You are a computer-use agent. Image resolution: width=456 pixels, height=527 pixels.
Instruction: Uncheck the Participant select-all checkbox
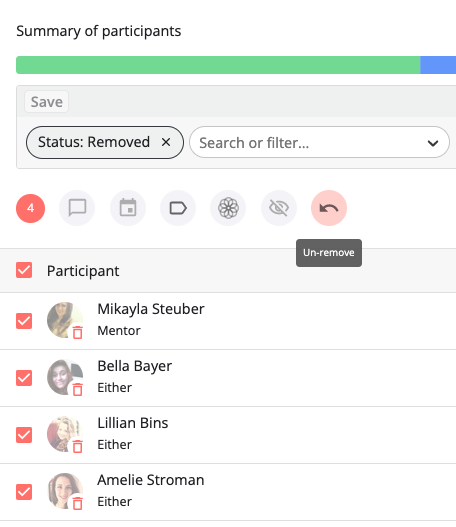[x=24, y=270]
